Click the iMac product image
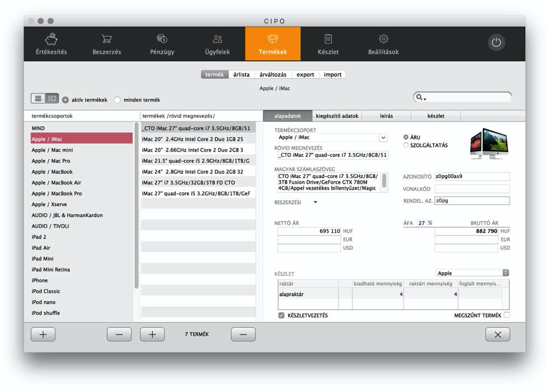Viewport: 546px width, 392px height. 489,143
